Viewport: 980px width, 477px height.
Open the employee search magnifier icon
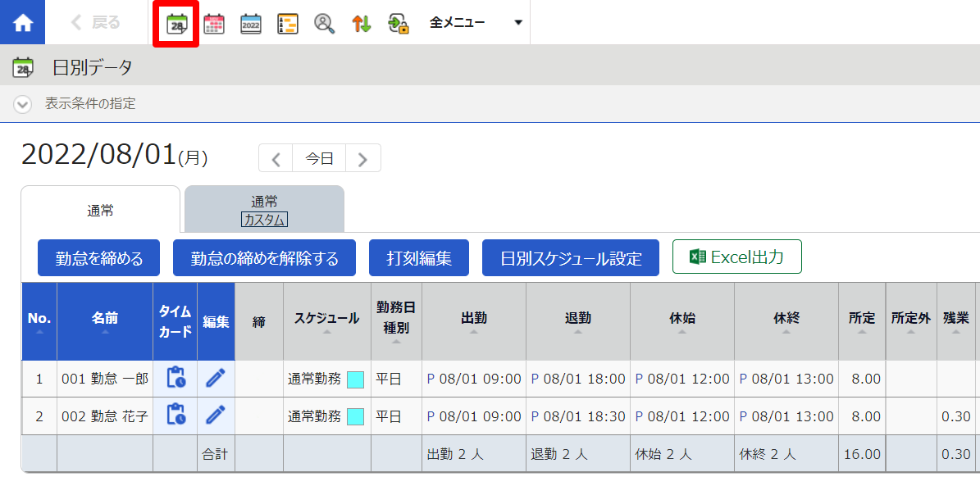pyautogui.click(x=325, y=24)
